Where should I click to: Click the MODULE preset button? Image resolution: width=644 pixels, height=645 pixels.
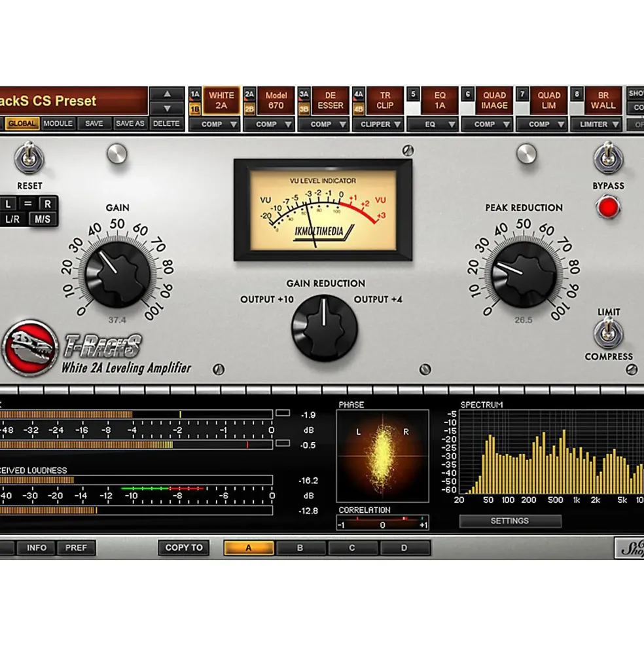click(58, 123)
